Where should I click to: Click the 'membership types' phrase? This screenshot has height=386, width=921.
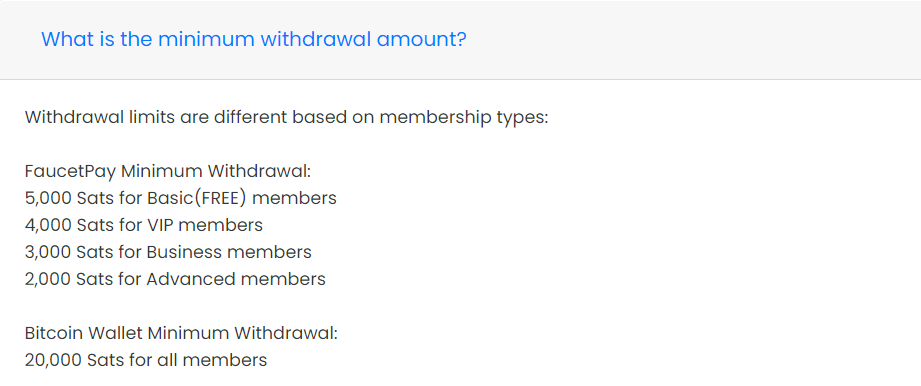[x=463, y=118]
